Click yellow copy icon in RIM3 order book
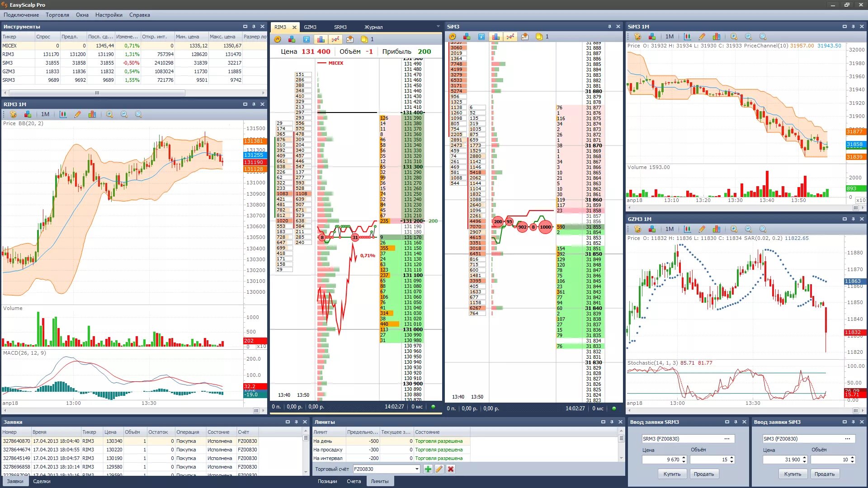Image resolution: width=868 pixels, height=488 pixels. (364, 39)
